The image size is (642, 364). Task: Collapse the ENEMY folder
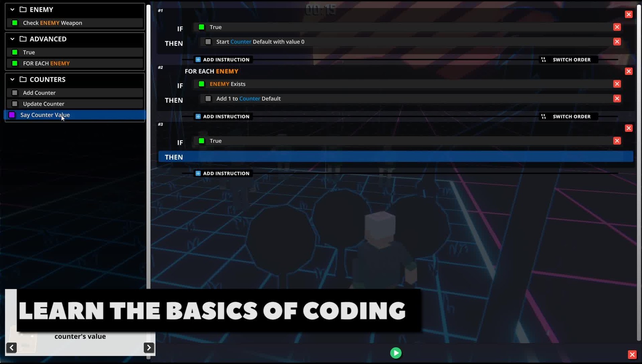click(x=12, y=9)
